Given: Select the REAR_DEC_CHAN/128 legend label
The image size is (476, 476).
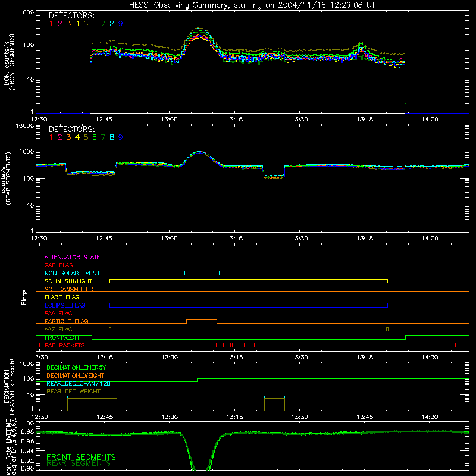Looking at the screenshot, I should coord(79,383).
